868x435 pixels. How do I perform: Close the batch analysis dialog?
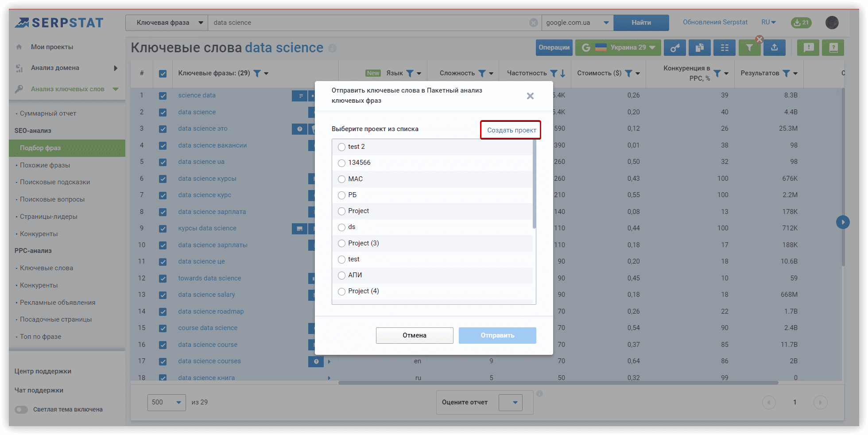coord(530,96)
